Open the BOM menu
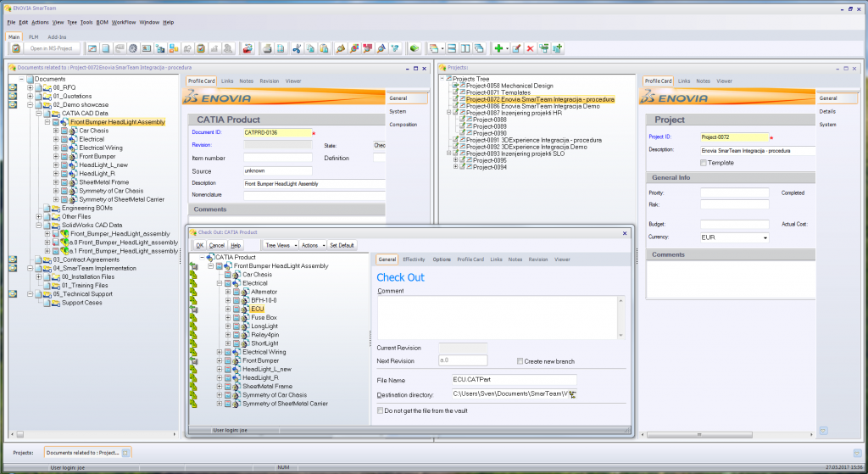 point(103,23)
